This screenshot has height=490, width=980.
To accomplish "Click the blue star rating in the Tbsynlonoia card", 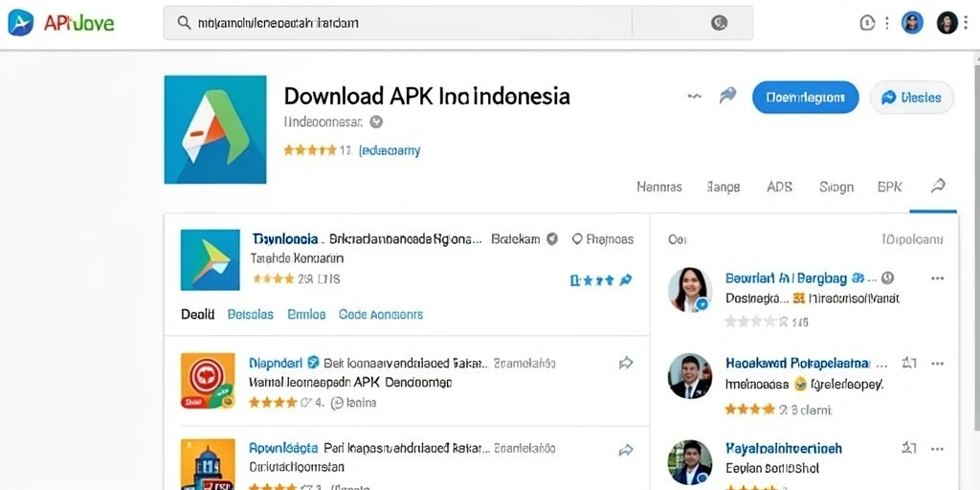I will pyautogui.click(x=591, y=280).
